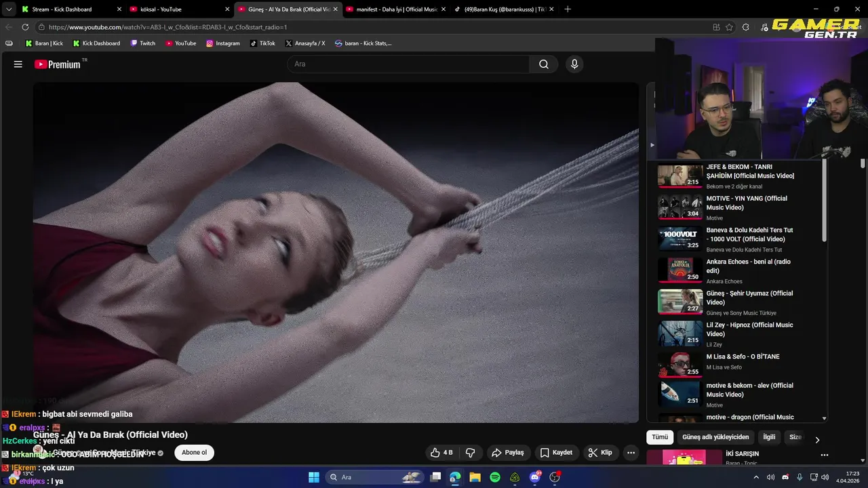Play Lil Zey - Hipnoz playlist item
Viewport: 868px width, 488px height.
(x=736, y=334)
